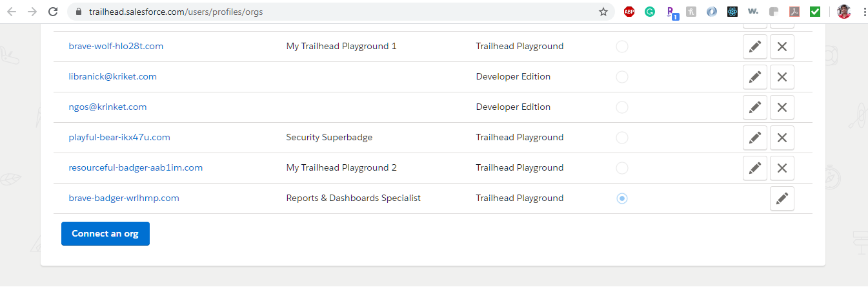Open React Developer Tools extension
This screenshot has height=287, width=868.
(x=732, y=12)
